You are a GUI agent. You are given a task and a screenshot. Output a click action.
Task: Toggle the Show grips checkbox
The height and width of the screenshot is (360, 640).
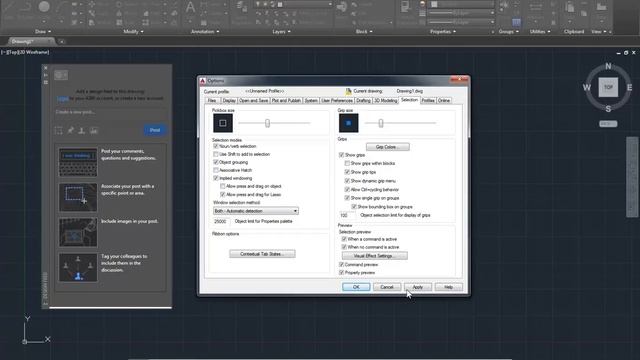coord(342,155)
